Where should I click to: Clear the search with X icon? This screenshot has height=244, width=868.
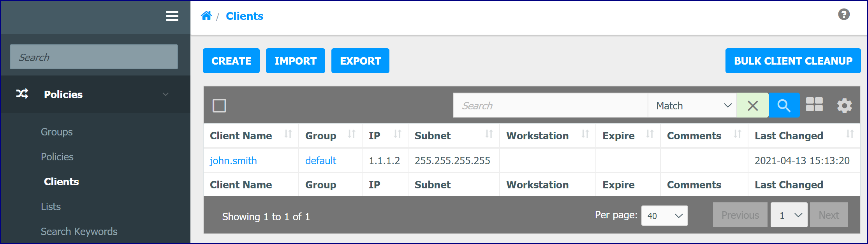(753, 105)
